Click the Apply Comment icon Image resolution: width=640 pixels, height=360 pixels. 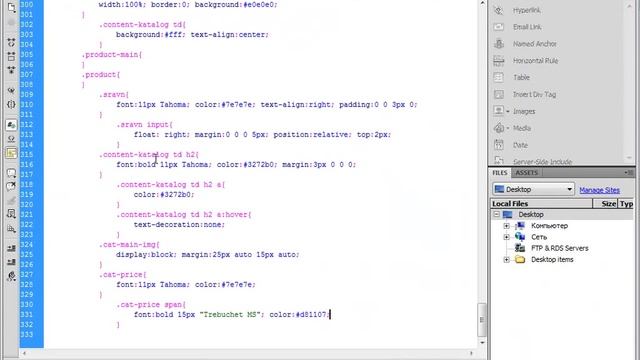click(11, 173)
